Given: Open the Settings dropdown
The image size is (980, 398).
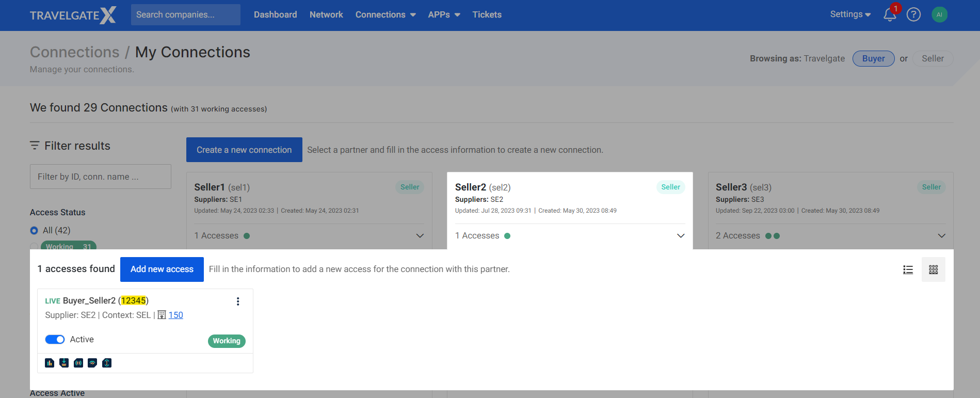Looking at the screenshot, I should click(850, 14).
